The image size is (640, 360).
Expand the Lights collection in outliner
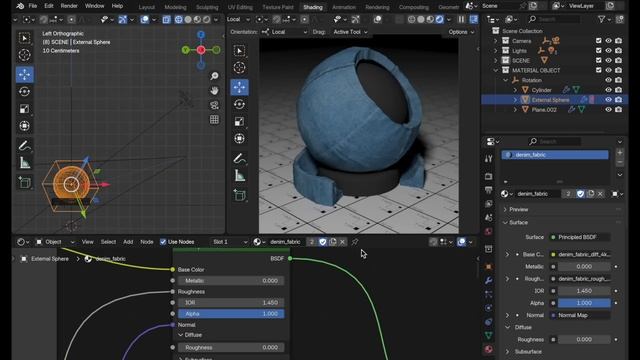point(496,51)
